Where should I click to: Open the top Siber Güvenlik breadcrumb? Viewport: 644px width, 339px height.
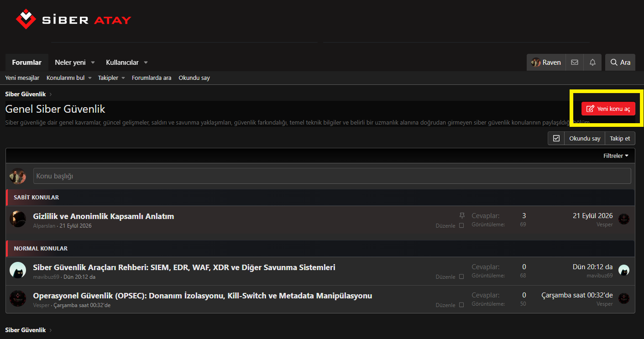coord(26,94)
